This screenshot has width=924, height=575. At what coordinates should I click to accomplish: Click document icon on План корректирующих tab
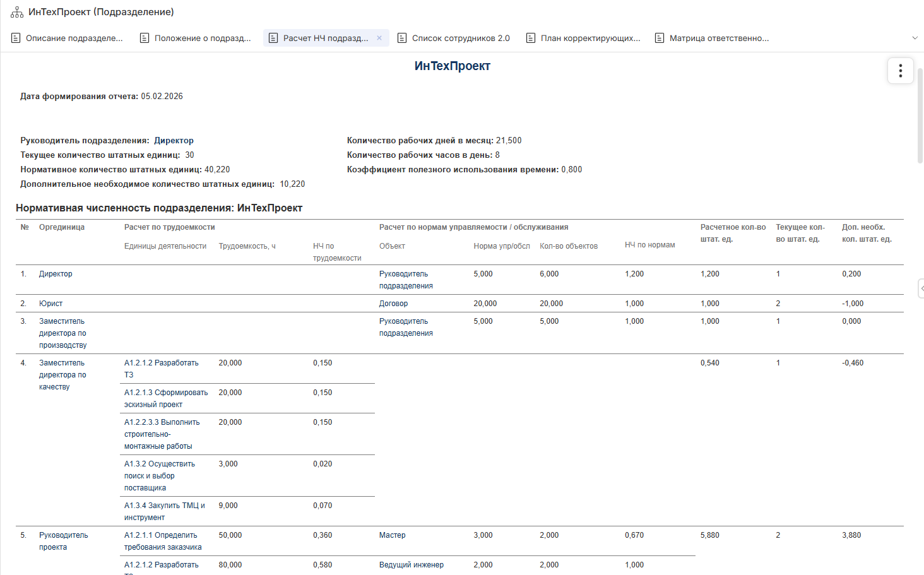coord(531,39)
